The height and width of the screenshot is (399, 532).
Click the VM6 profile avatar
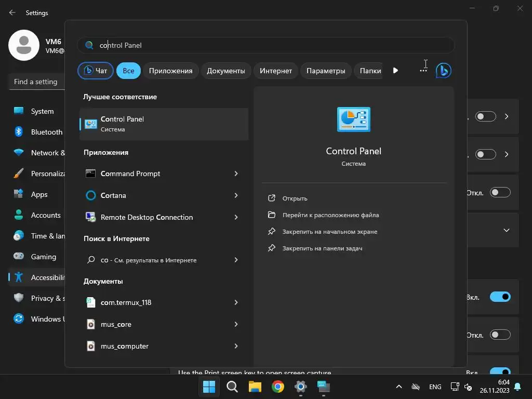[24, 45]
